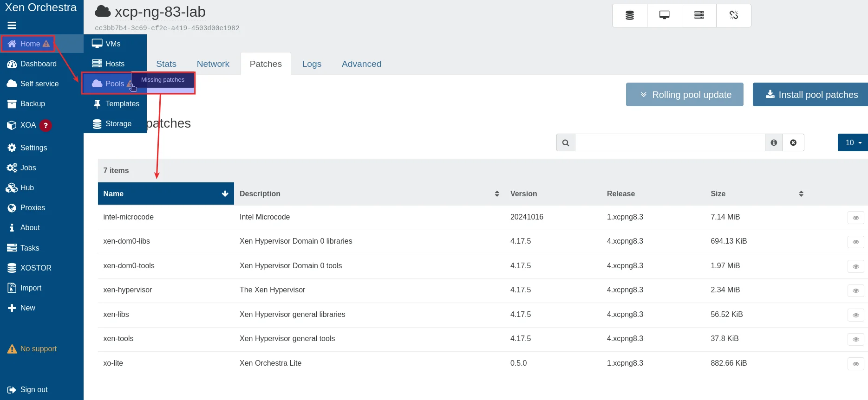View details of xen-dom0-tools patch
This screenshot has height=400, width=868.
click(855, 266)
